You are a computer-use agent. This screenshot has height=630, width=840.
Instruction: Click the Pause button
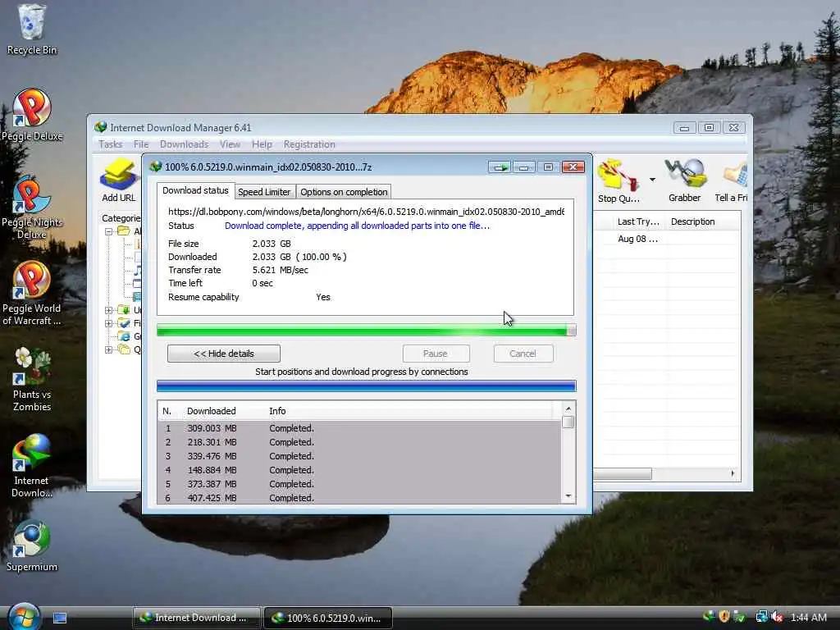[436, 354]
